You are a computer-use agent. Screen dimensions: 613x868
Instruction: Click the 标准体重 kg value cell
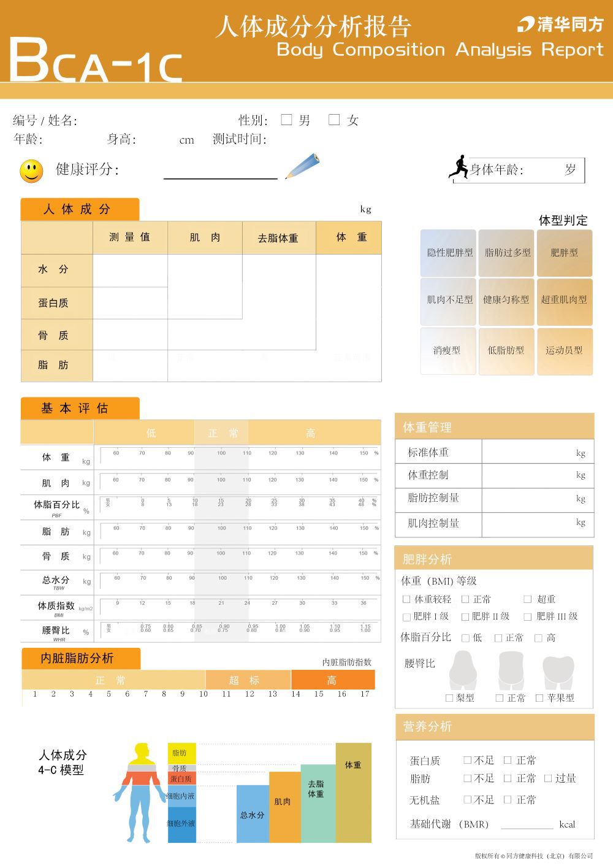click(538, 451)
